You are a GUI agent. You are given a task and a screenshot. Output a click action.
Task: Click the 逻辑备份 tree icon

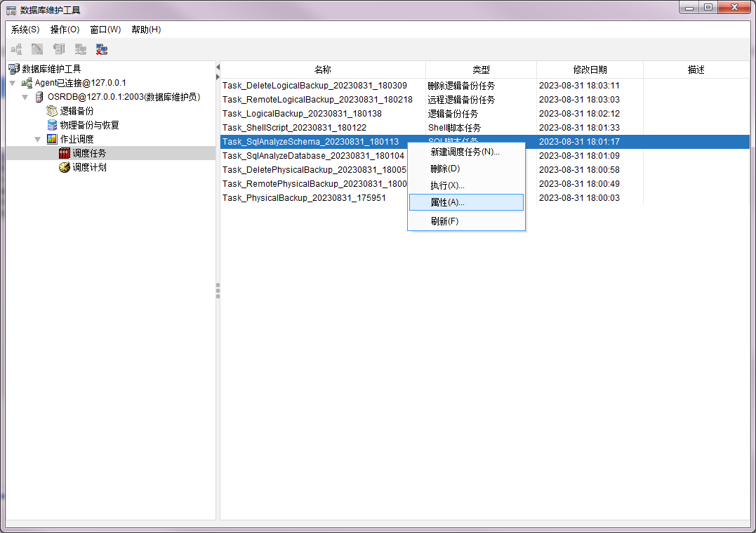[x=52, y=111]
